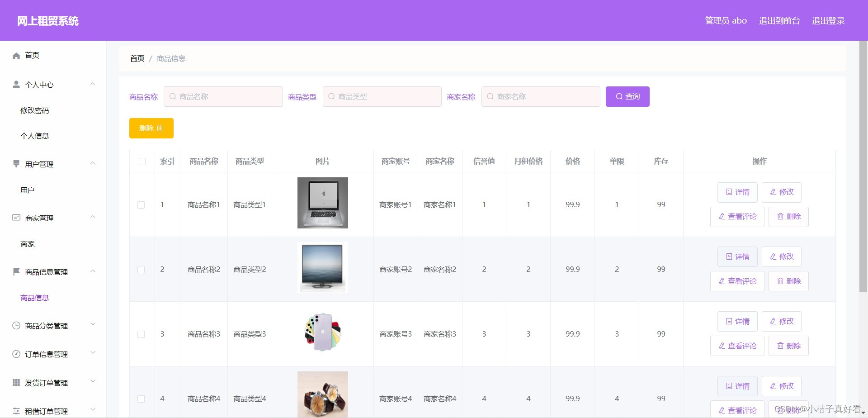Collapse the 用户管理 menu chevron

(93, 163)
